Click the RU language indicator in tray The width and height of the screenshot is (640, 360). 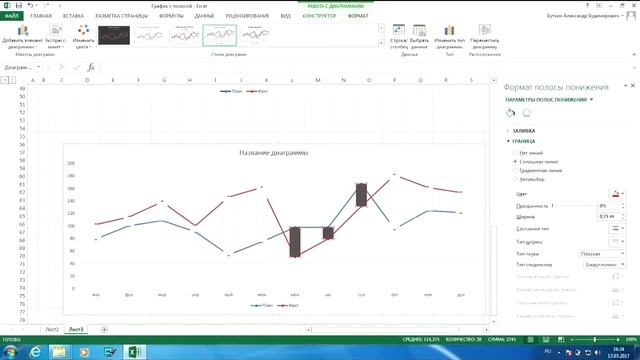click(548, 351)
